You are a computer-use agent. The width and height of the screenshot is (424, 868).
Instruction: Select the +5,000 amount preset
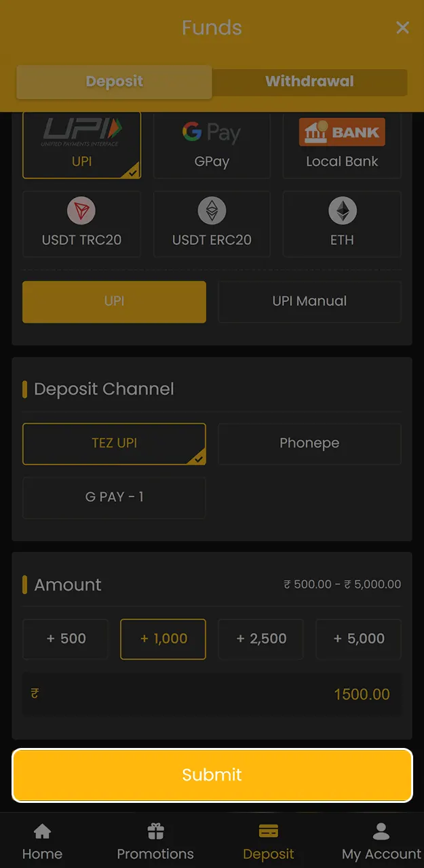pyautogui.click(x=358, y=639)
